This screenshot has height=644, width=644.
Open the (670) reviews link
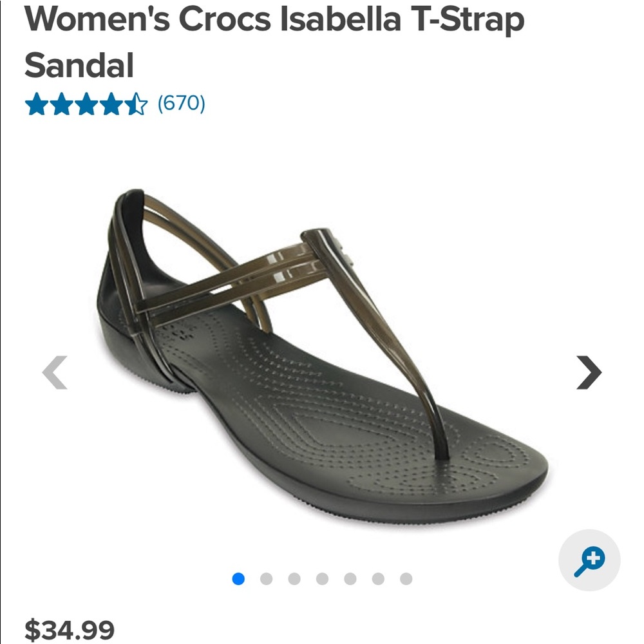182,101
